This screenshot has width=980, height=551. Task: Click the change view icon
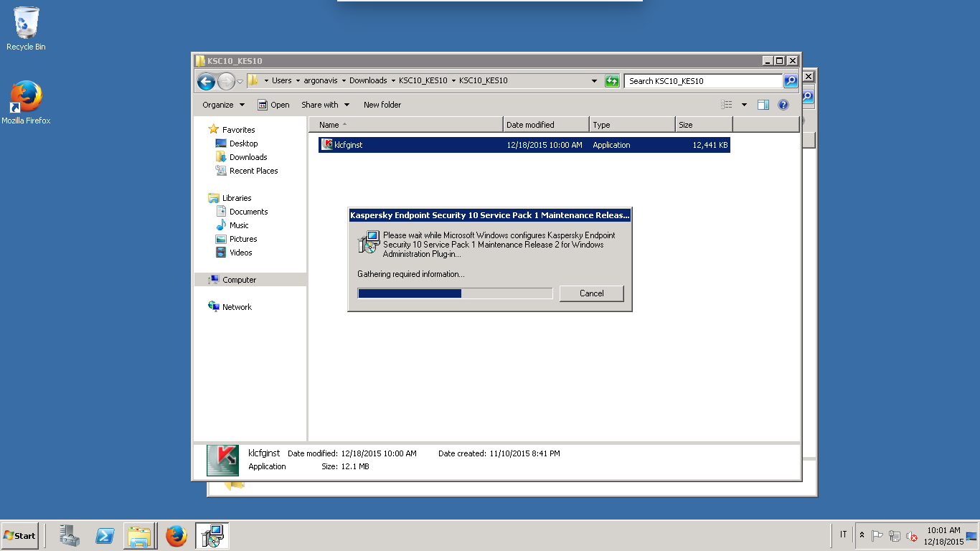tap(727, 105)
